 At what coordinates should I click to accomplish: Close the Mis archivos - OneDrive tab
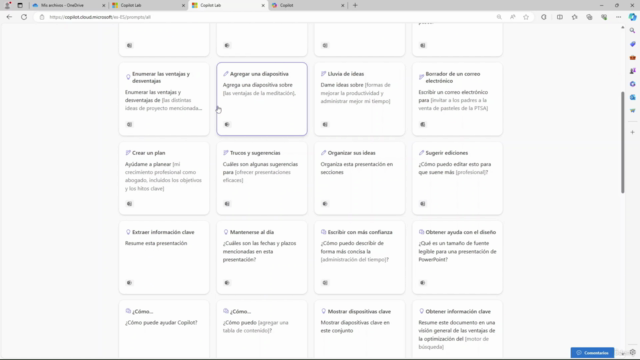click(103, 5)
